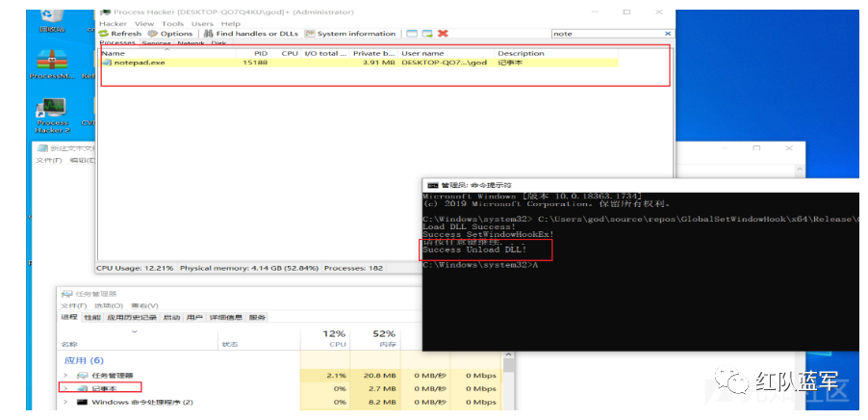
Task: Open the 文件(F) menu in the Notepad window
Action: tap(49, 160)
